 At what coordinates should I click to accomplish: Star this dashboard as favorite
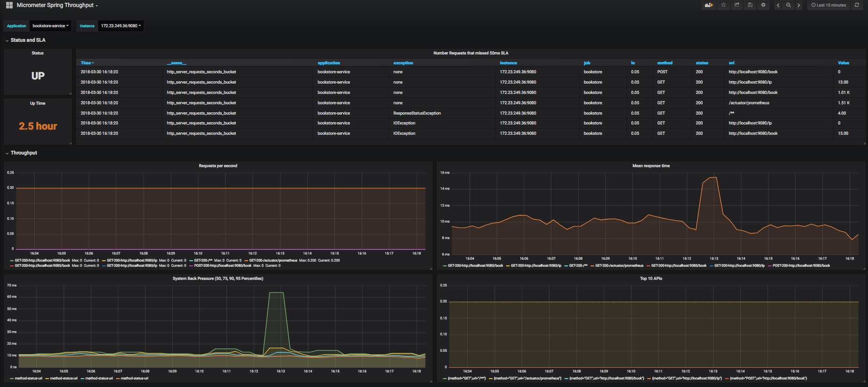(x=723, y=5)
